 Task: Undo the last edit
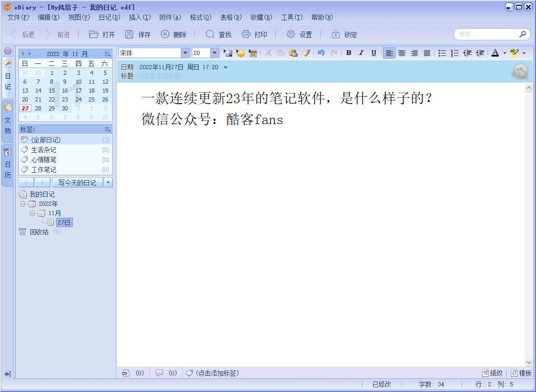click(x=321, y=53)
